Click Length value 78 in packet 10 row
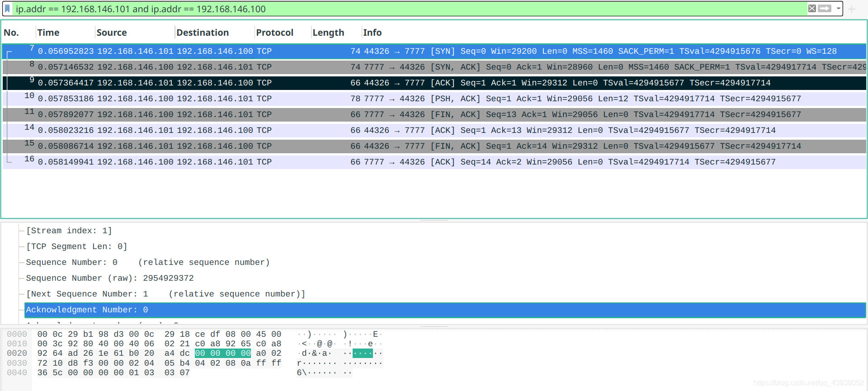This screenshot has height=391, width=868. (x=355, y=99)
